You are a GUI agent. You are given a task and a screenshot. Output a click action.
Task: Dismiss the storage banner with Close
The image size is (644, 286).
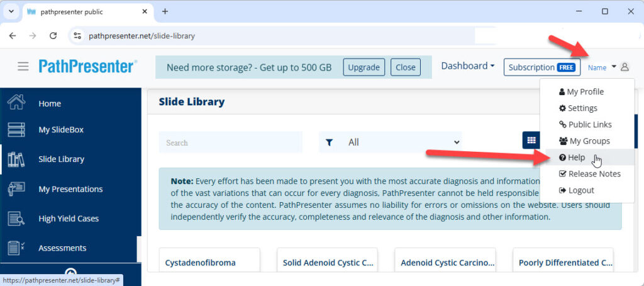coord(405,67)
